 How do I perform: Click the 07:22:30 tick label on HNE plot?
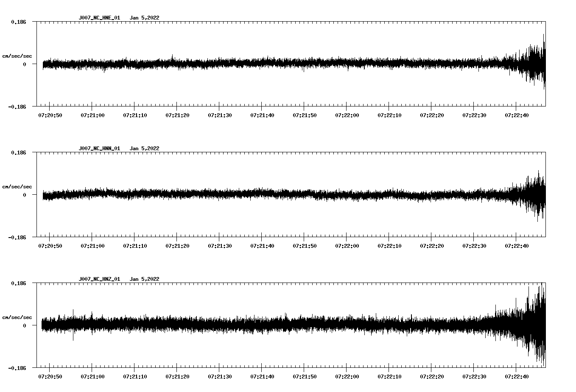click(474, 115)
